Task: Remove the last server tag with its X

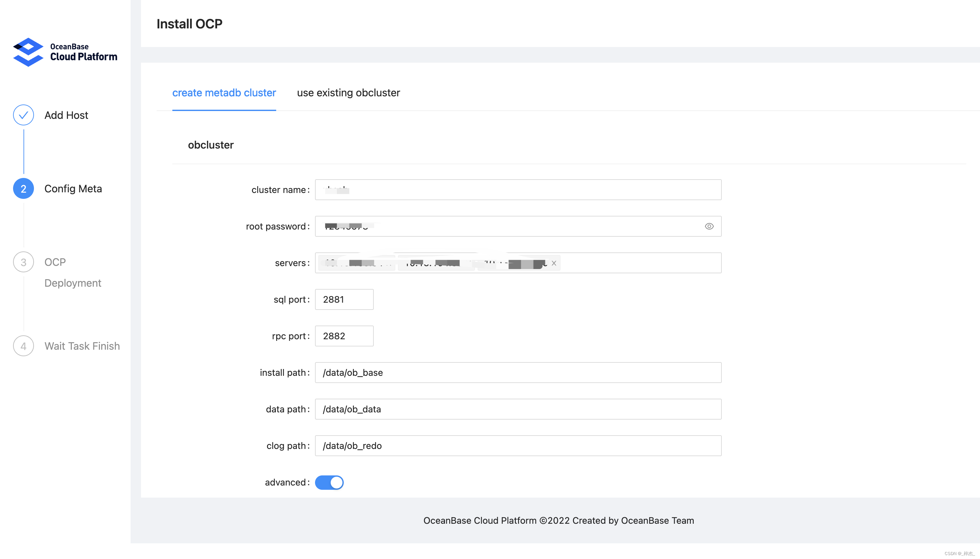Action: (554, 264)
